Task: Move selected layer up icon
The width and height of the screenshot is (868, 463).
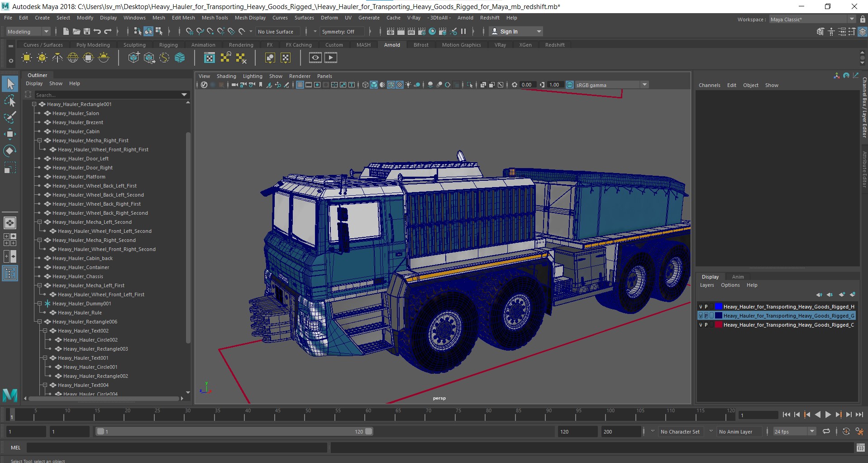Action: click(x=819, y=294)
